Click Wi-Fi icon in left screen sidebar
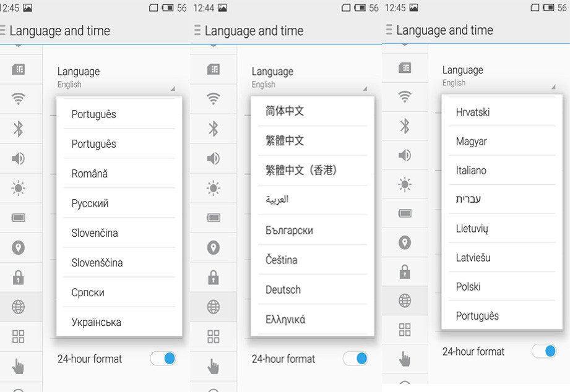The width and height of the screenshot is (570, 392). pos(19,98)
